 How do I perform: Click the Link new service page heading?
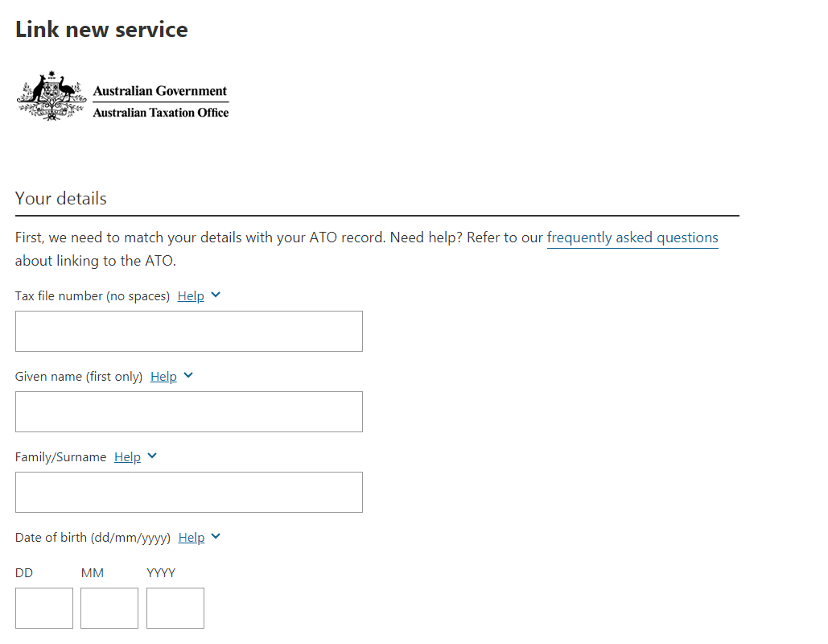pyautogui.click(x=101, y=30)
